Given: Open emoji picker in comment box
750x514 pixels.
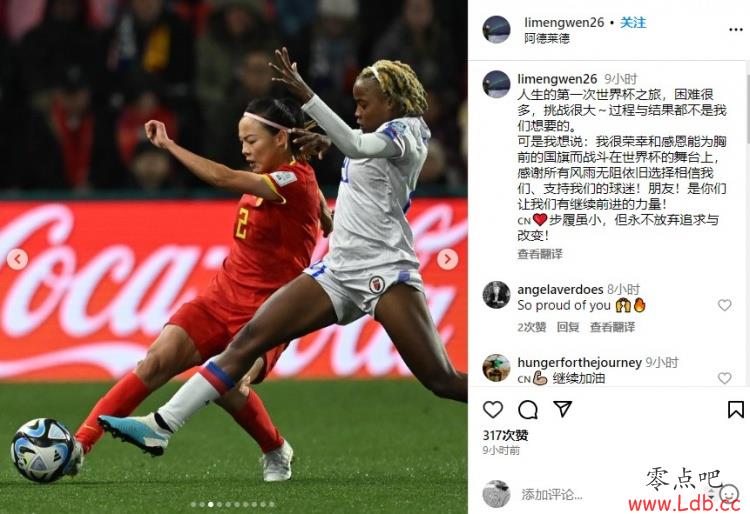Looking at the screenshot, I should 729,492.
